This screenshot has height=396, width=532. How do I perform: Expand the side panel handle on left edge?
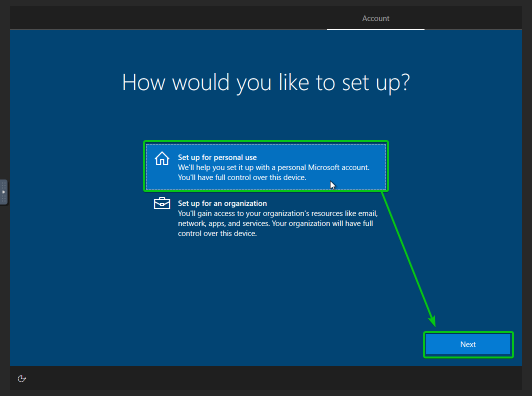[x=3, y=192]
